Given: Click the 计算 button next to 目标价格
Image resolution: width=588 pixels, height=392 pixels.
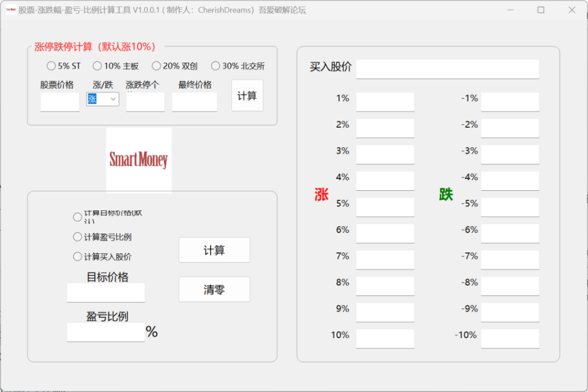Looking at the screenshot, I should click(x=214, y=250).
